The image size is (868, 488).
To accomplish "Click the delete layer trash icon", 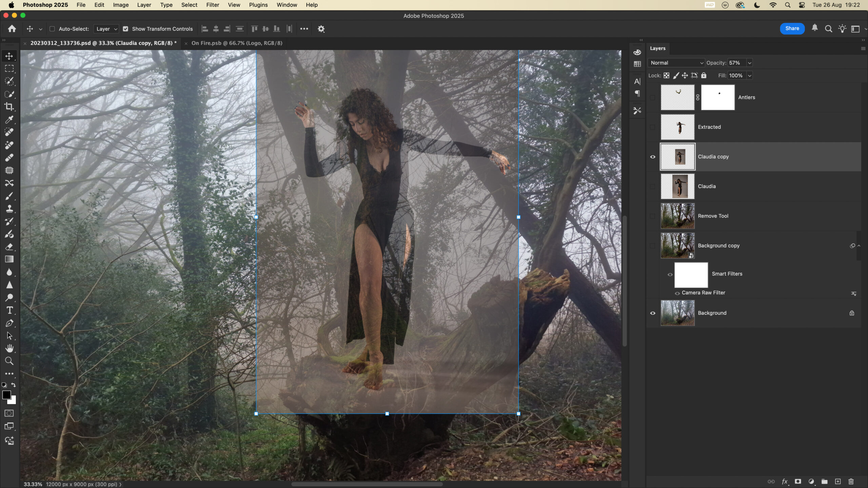I will point(851,482).
